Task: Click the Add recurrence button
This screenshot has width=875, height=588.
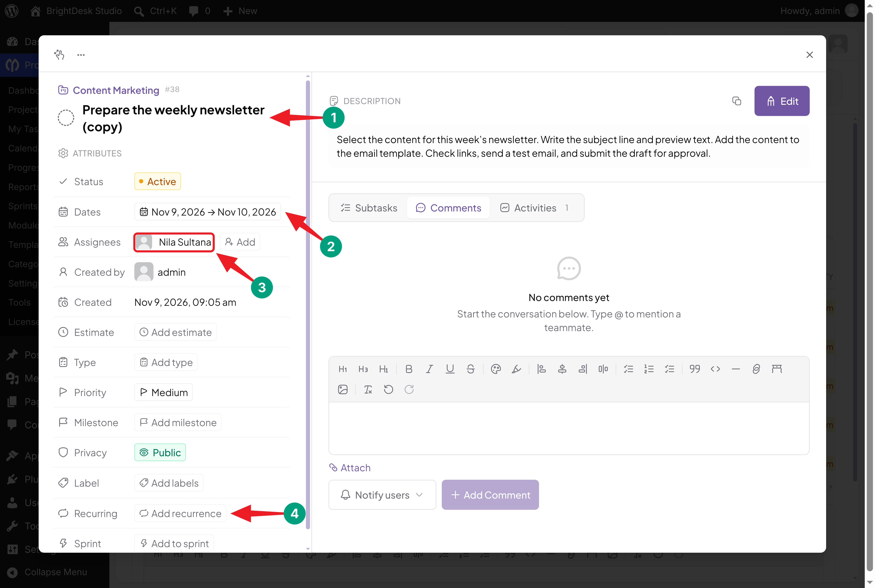Action: coord(180,513)
